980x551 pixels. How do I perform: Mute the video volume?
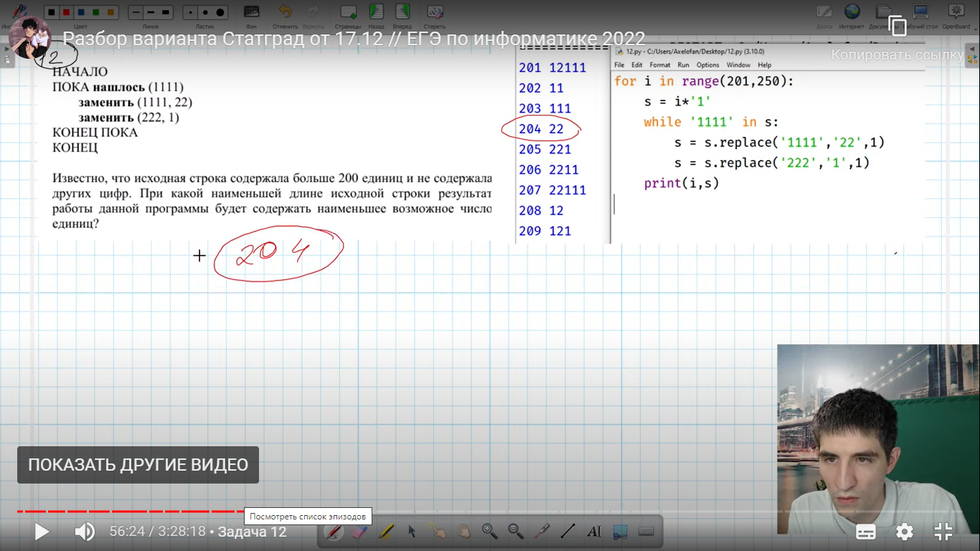[85, 532]
